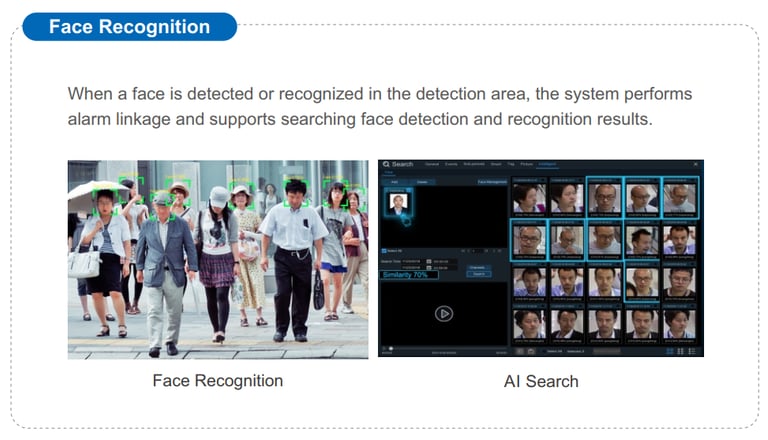768x440 pixels.
Task: Click the playback progress slider handle
Action: pos(391,348)
